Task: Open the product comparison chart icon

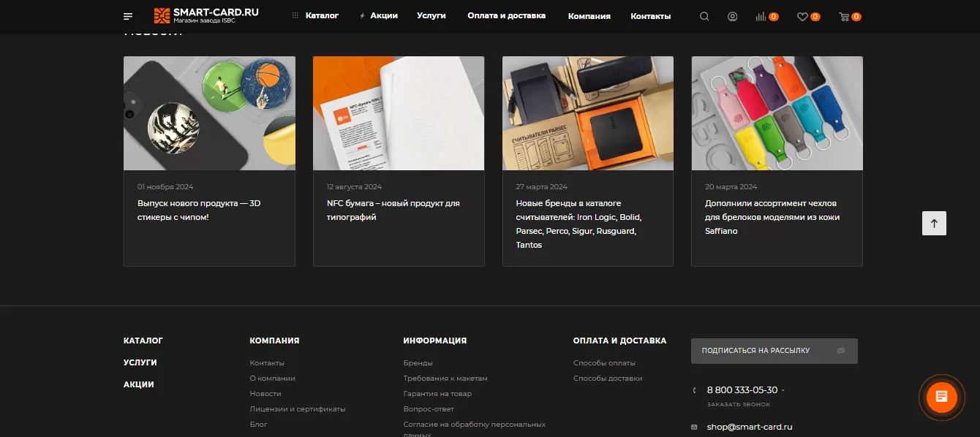Action: point(761,16)
